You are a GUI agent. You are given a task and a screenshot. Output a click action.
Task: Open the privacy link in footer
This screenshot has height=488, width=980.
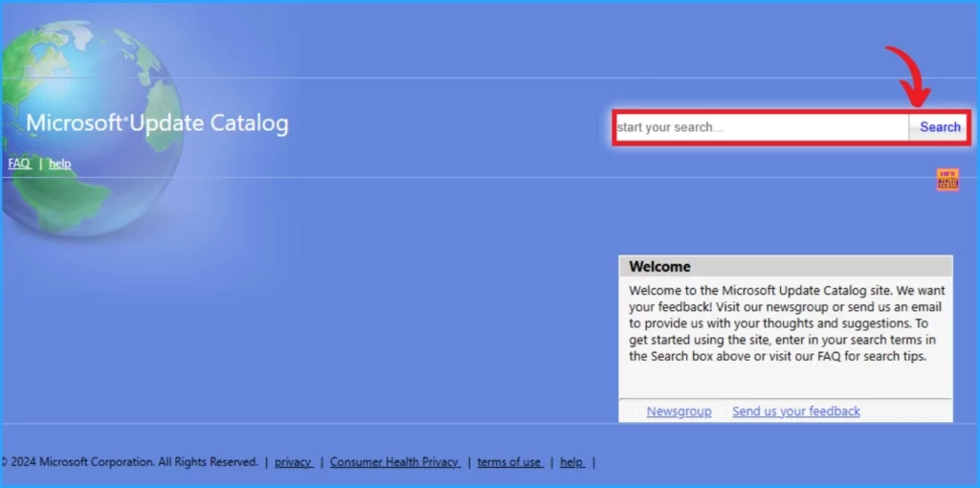coord(293,462)
